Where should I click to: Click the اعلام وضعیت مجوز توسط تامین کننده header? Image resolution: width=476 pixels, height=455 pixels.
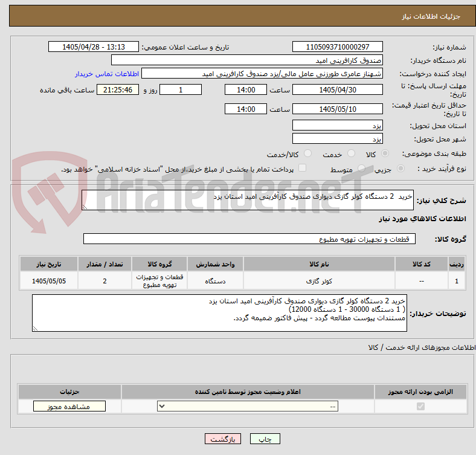248,392
